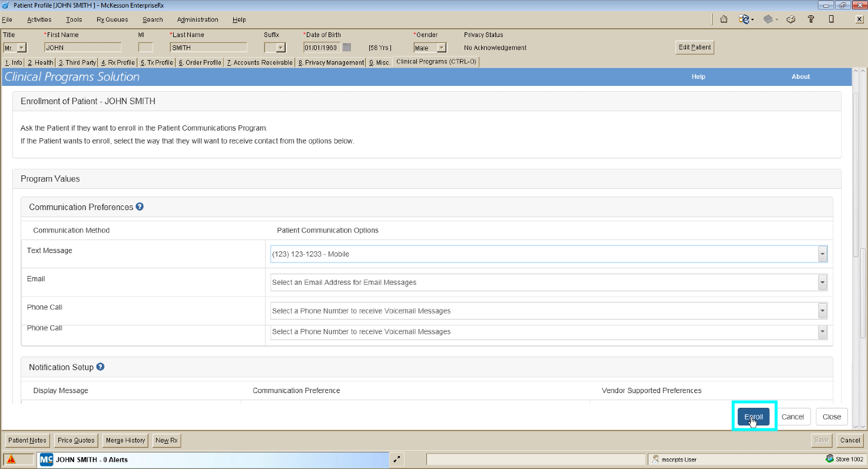868x469 pixels.
Task: Click the Store 1002 icon in status bar
Action: pos(830,459)
